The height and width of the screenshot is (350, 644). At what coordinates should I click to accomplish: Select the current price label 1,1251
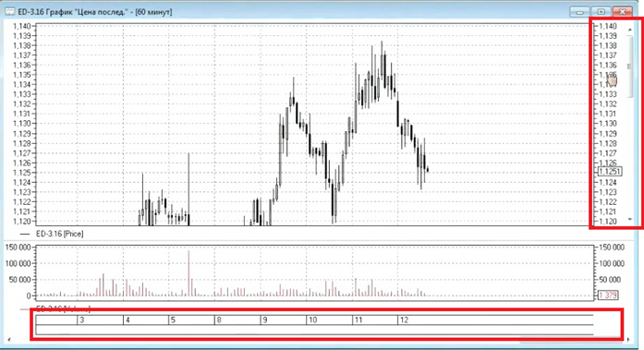(x=610, y=172)
